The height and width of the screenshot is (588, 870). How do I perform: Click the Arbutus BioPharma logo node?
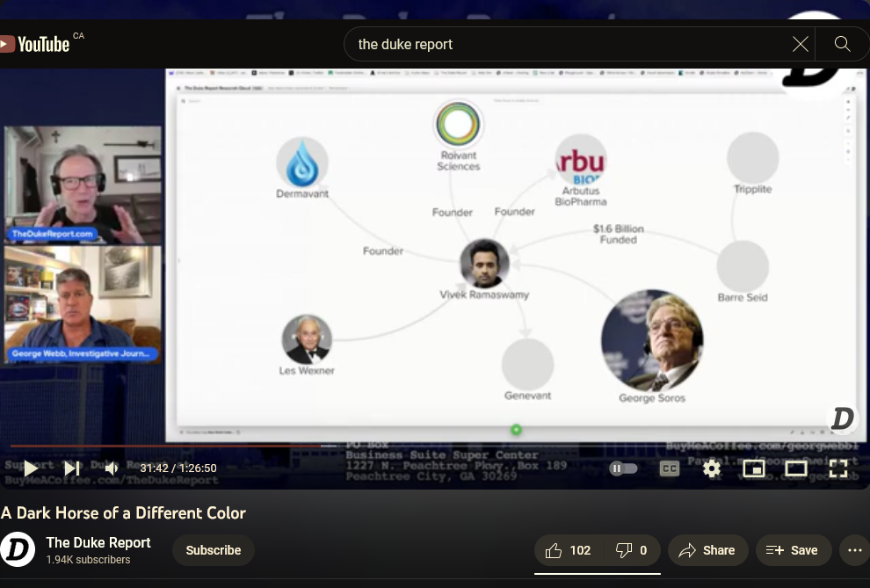581,160
